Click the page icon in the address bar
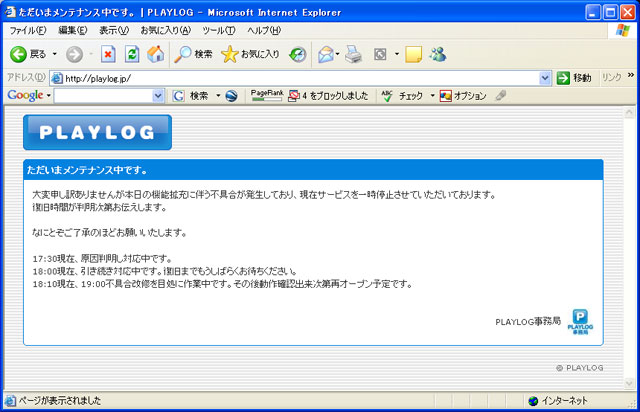The height and width of the screenshot is (412, 640). click(x=57, y=78)
